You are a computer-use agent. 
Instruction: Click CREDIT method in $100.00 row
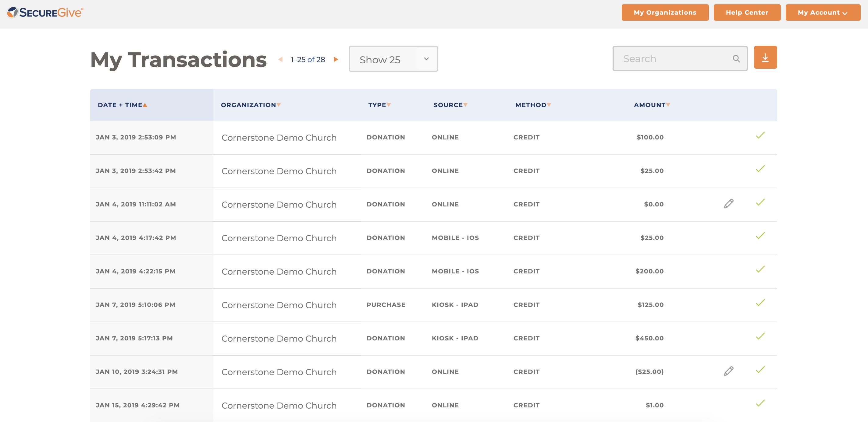point(526,137)
